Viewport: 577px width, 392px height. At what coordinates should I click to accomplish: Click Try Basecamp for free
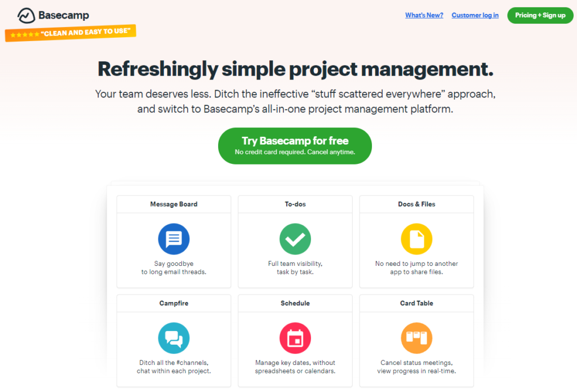click(x=295, y=145)
